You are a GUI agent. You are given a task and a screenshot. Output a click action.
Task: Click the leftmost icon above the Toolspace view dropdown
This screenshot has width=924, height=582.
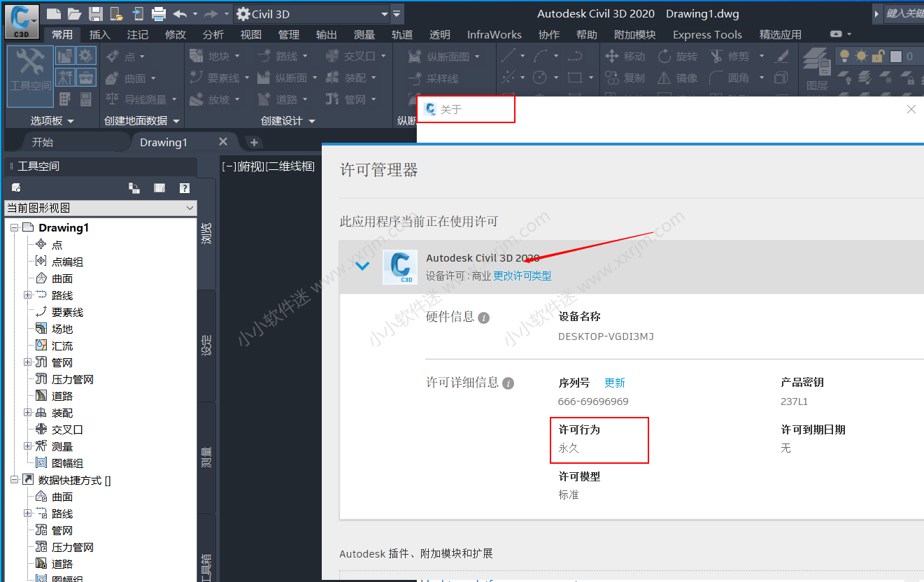pyautogui.click(x=16, y=187)
